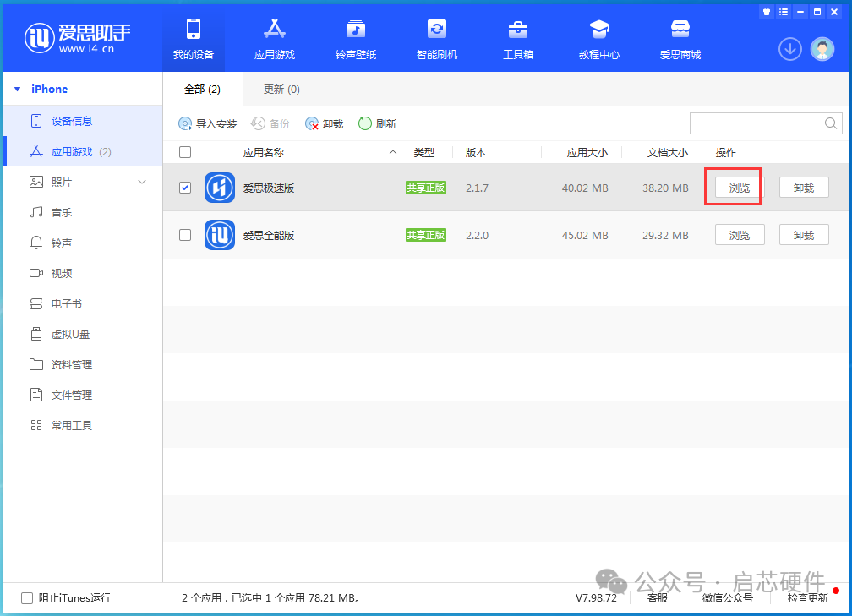Click 浏览 for 爱思全能版
Viewport: 852px width, 616px height.
click(x=740, y=235)
